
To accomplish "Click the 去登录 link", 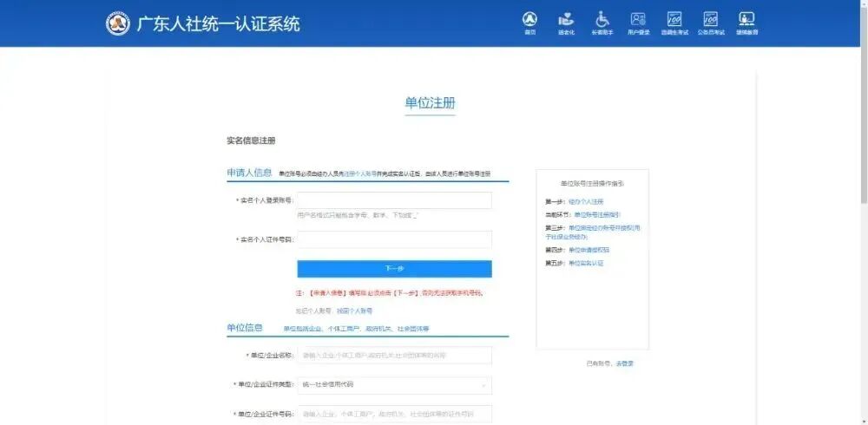I will click(x=624, y=363).
